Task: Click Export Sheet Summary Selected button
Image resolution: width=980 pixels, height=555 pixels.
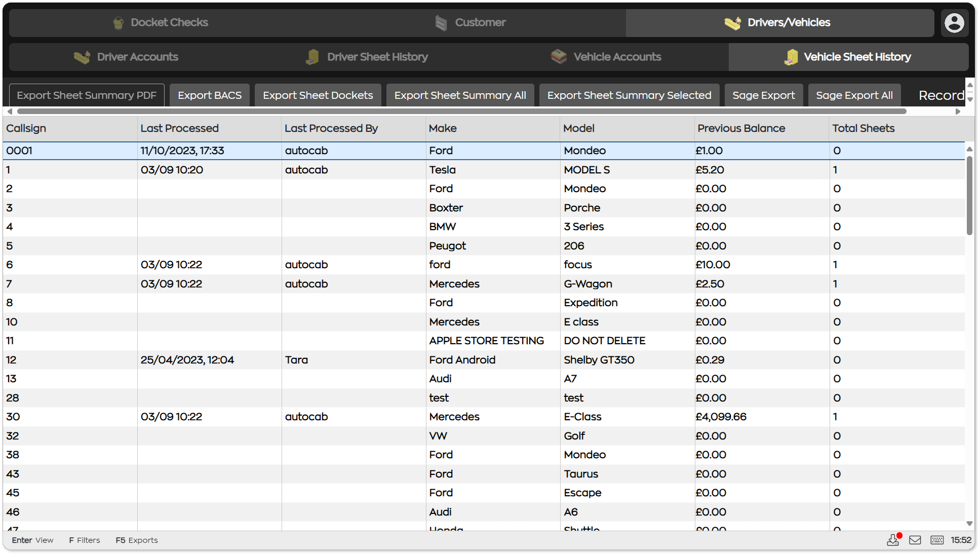Action: point(630,95)
